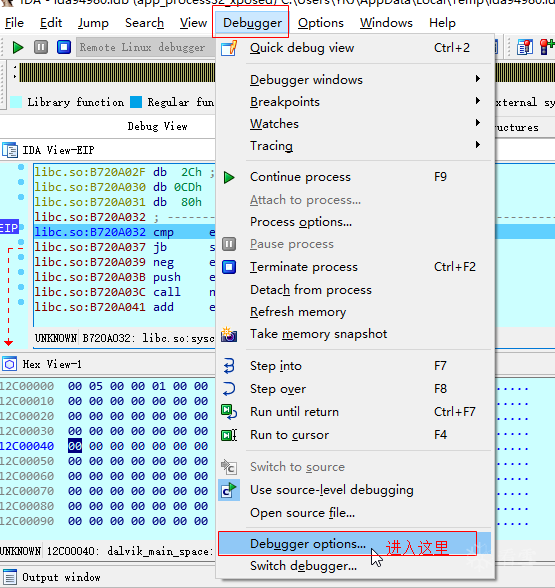Choose Take memory snapshot
555x588 pixels.
[355, 334]
